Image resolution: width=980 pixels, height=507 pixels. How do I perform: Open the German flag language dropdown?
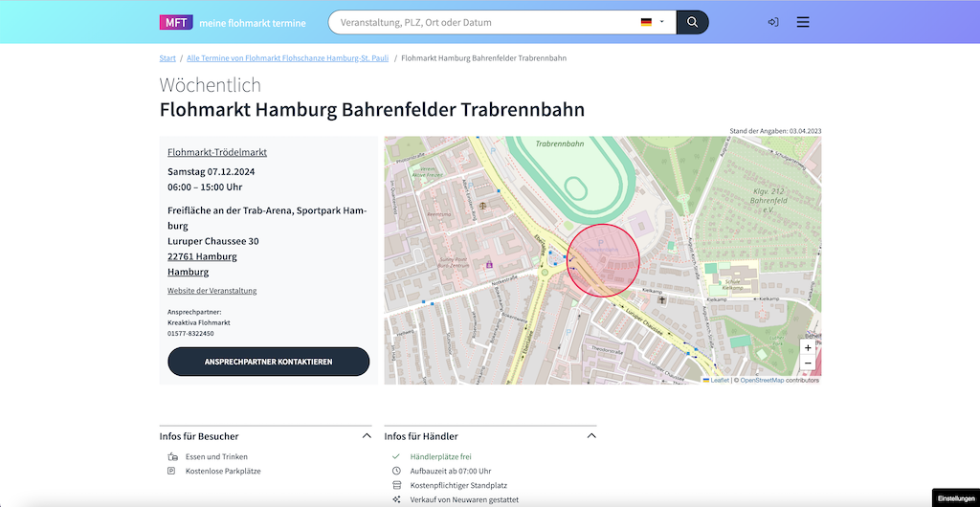click(652, 22)
